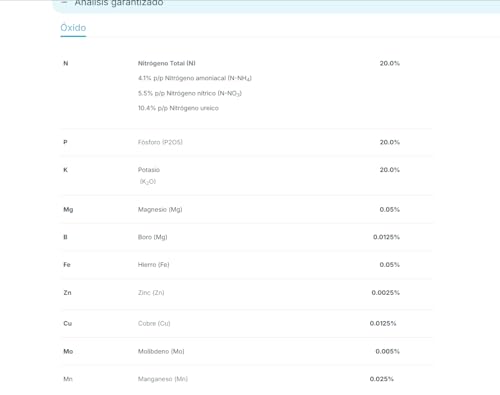Viewport: 500px width, 395px height.
Task: Click the 0.005% molybdenum value
Action: pyautogui.click(x=387, y=351)
